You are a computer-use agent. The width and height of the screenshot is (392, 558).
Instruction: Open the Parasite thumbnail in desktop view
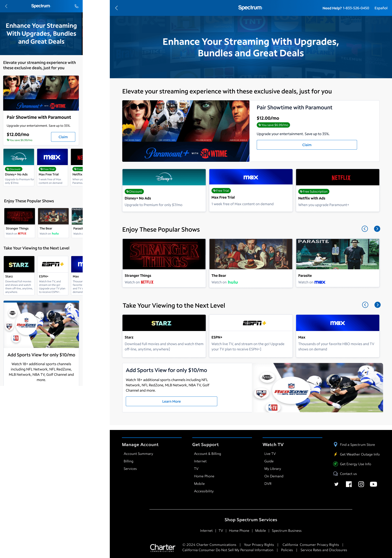[338, 254]
